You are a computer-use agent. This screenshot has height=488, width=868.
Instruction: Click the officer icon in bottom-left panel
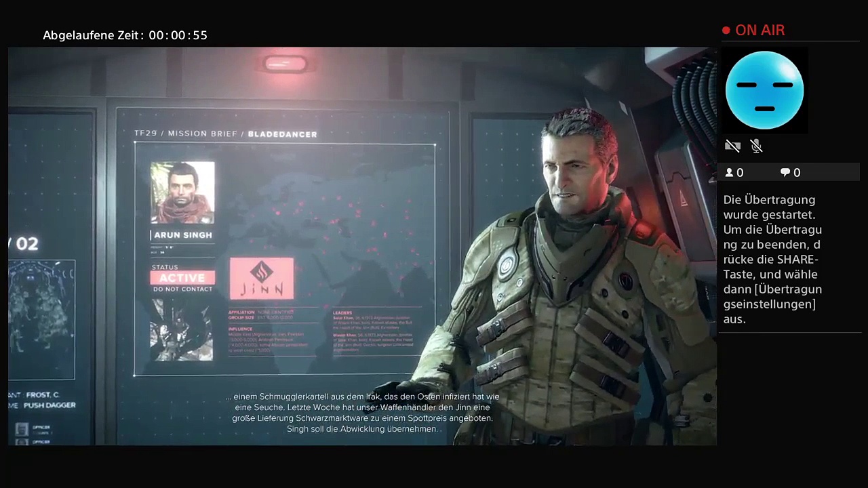tap(22, 428)
